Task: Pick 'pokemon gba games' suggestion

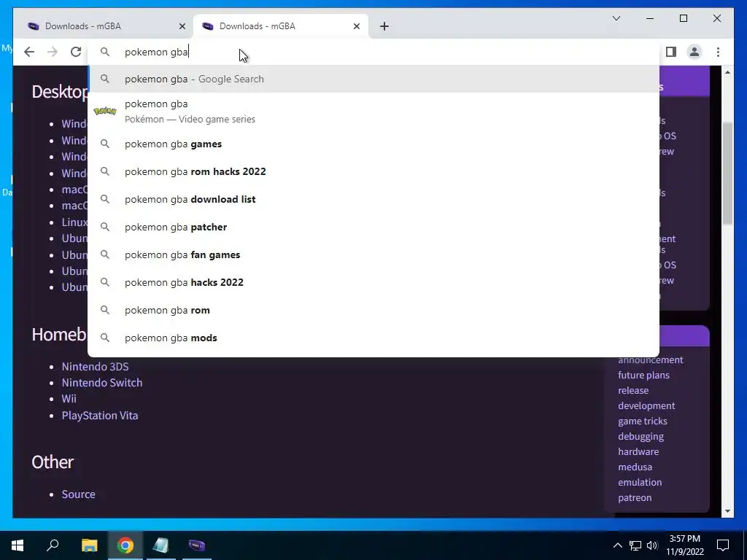Action: coord(373,144)
